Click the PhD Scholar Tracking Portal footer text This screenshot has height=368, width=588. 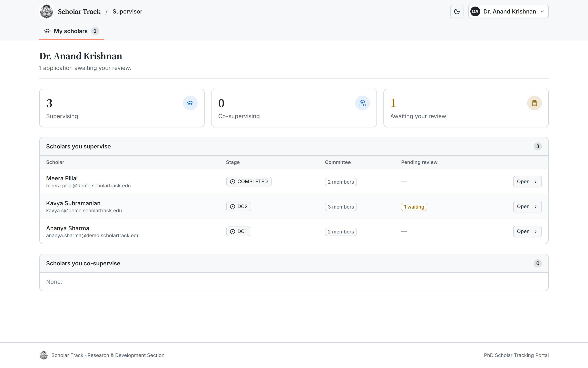coord(516,355)
